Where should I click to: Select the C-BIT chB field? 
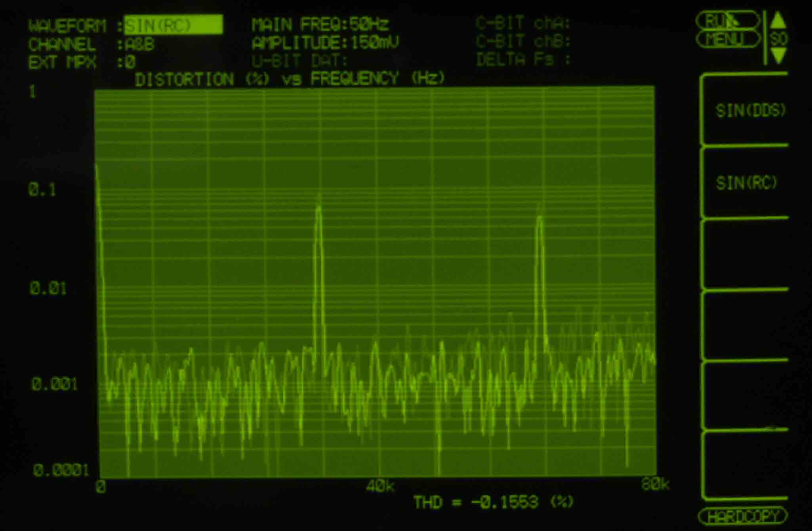523,41
